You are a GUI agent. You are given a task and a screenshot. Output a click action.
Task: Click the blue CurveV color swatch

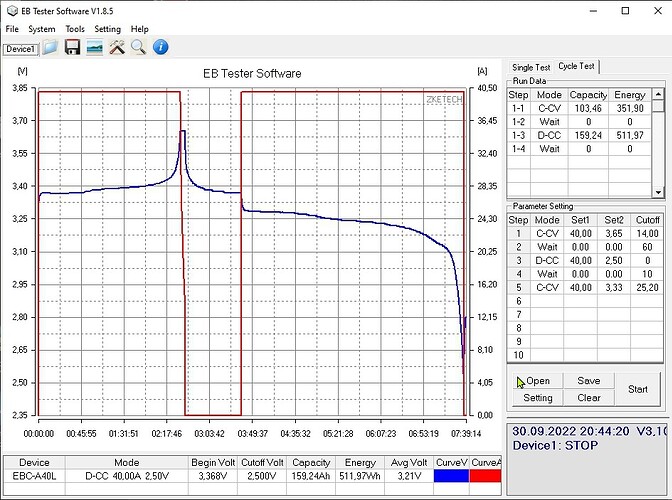[451, 476]
